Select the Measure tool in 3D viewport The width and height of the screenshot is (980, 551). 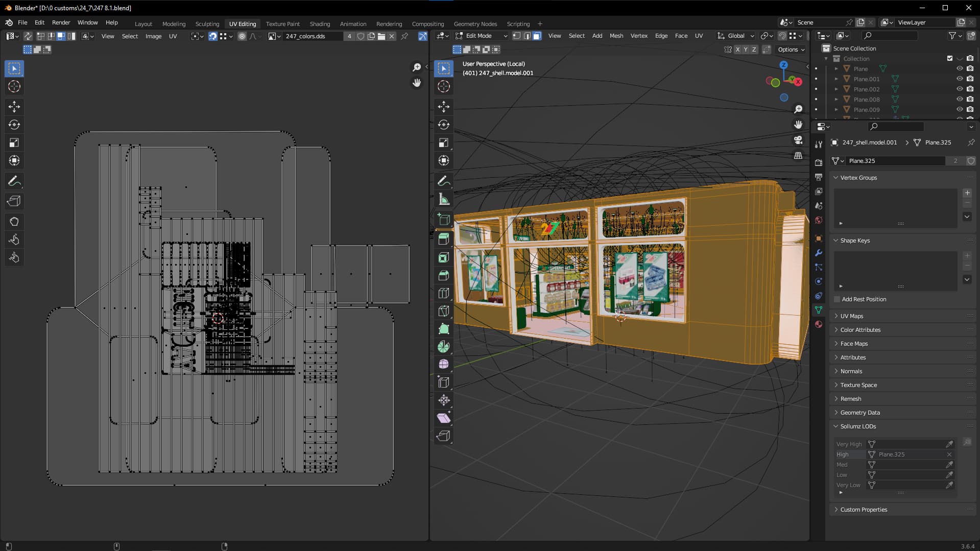click(444, 200)
